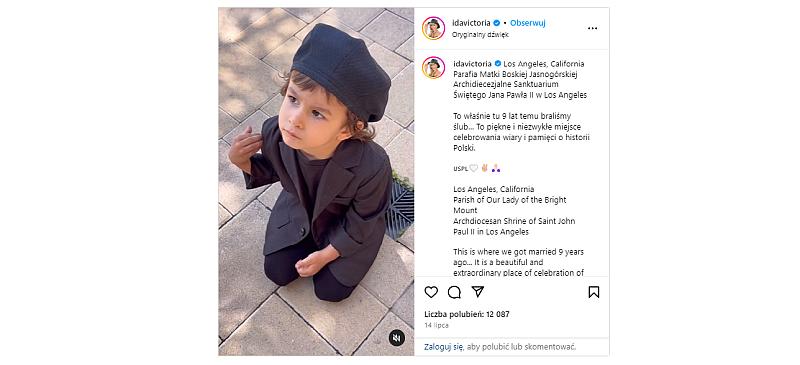
Task: Click Zaloguj się to log in
Action: (443, 347)
